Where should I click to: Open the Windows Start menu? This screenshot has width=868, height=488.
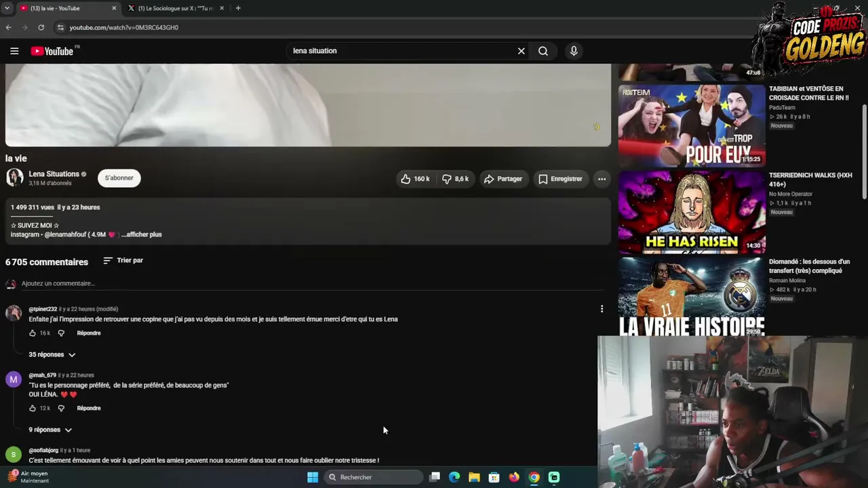pos(313,477)
